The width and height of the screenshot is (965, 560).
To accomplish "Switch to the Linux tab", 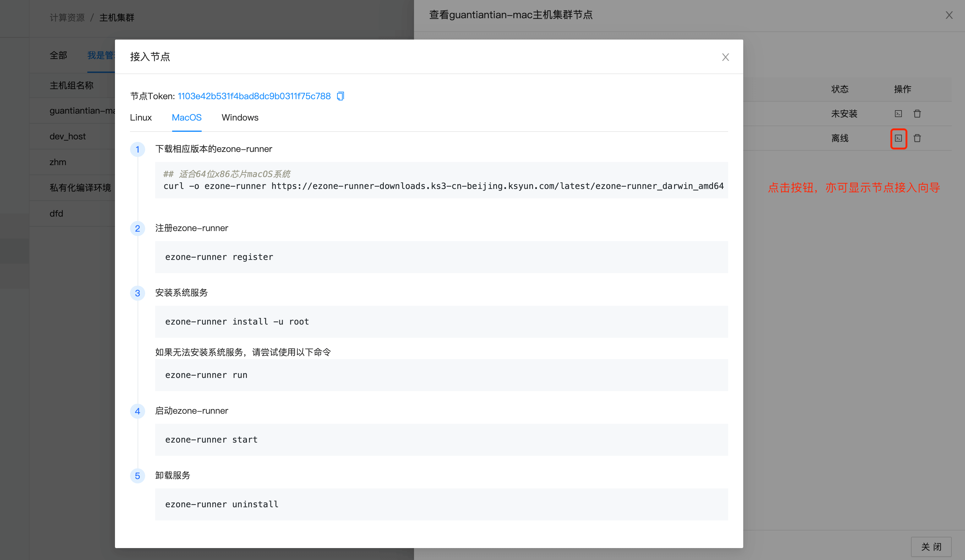I will pos(140,118).
